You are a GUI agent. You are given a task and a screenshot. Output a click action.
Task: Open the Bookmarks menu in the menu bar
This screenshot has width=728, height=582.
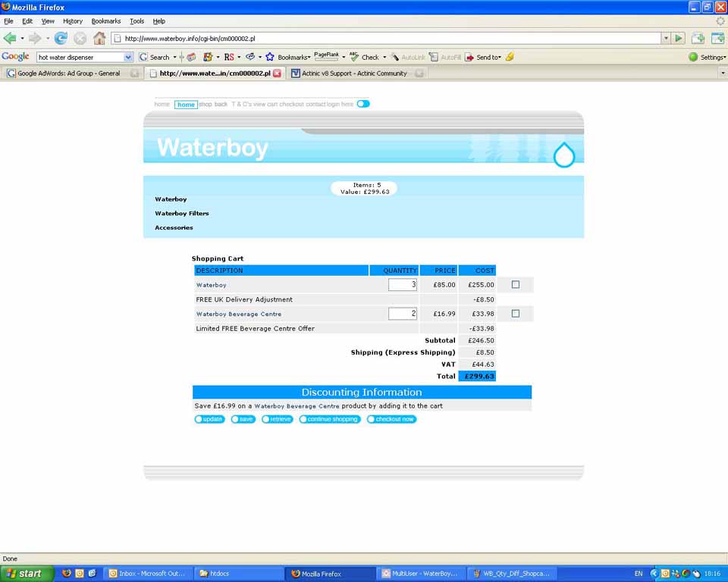coord(105,21)
